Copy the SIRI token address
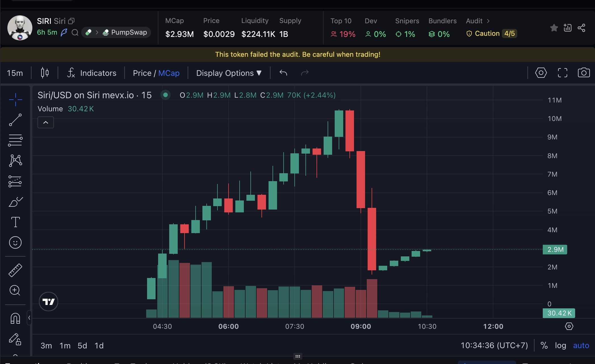The image size is (595, 364). point(72,21)
